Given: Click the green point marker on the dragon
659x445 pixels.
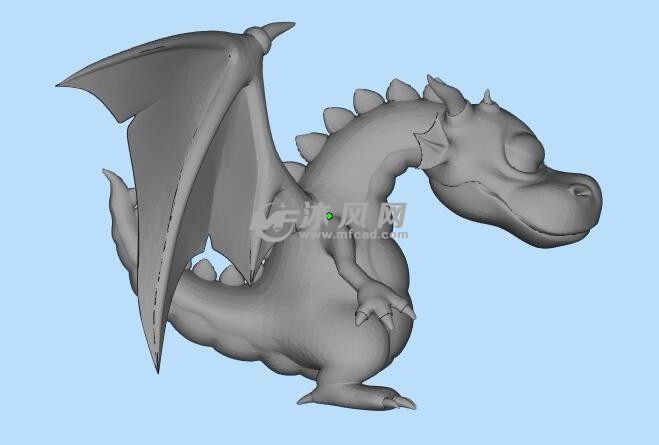Looking at the screenshot, I should 329,216.
